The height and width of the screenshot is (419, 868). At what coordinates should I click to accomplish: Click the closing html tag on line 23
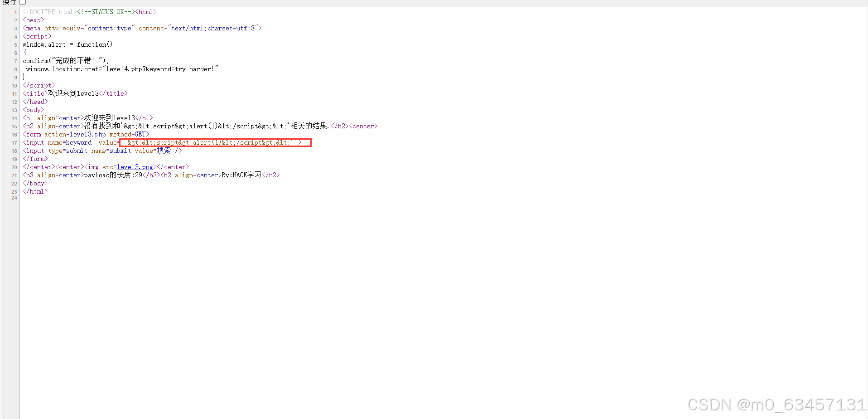click(35, 191)
